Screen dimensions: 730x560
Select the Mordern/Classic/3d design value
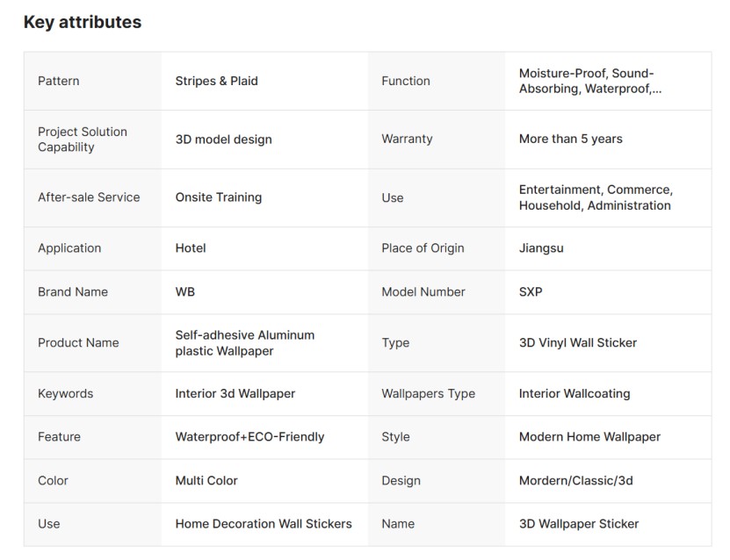[x=575, y=481]
